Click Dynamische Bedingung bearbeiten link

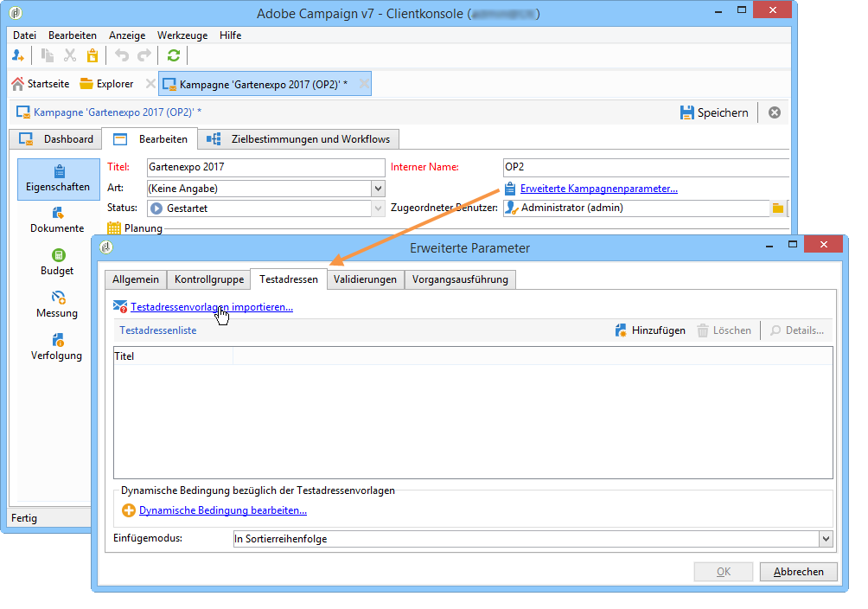click(x=222, y=510)
